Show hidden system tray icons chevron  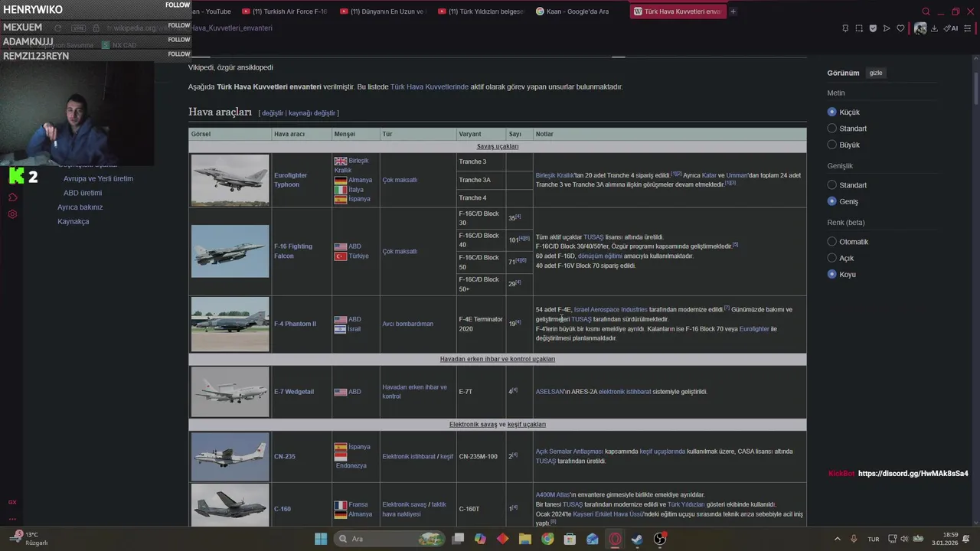pyautogui.click(x=837, y=539)
